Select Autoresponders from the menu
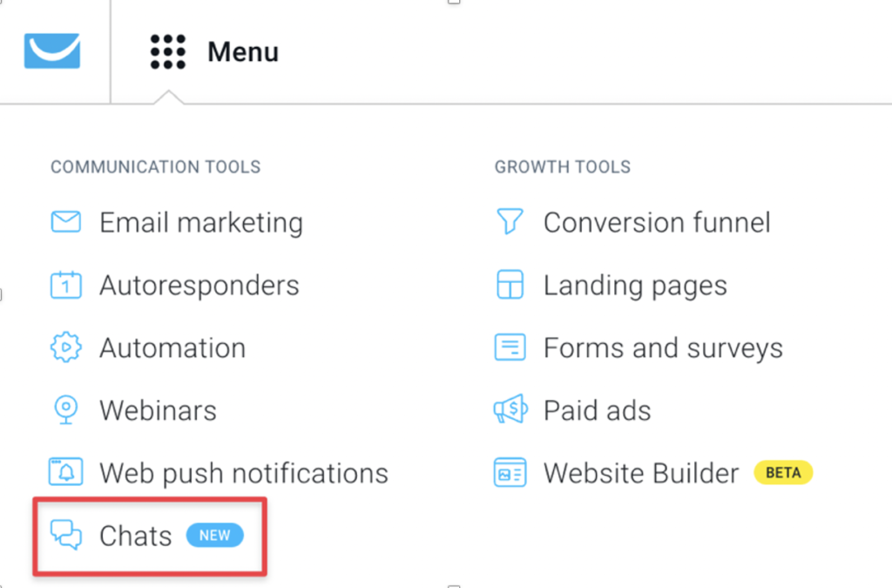The width and height of the screenshot is (892, 588). (199, 285)
